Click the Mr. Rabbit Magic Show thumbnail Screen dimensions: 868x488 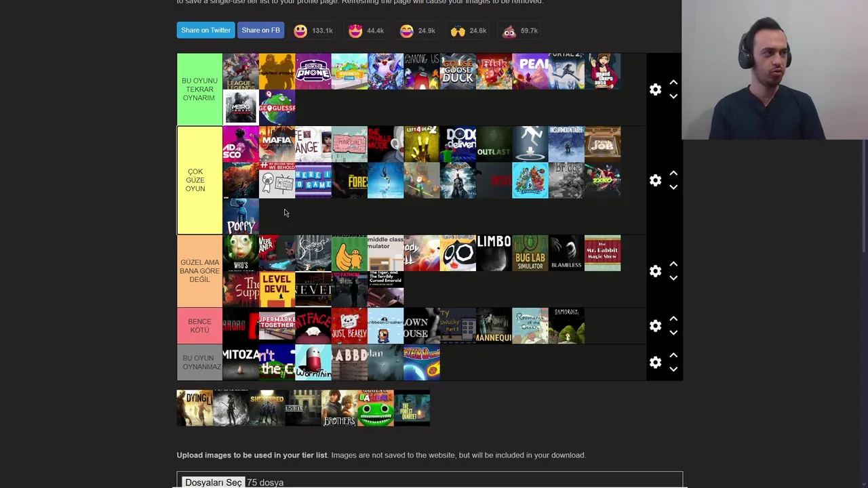[x=602, y=253]
